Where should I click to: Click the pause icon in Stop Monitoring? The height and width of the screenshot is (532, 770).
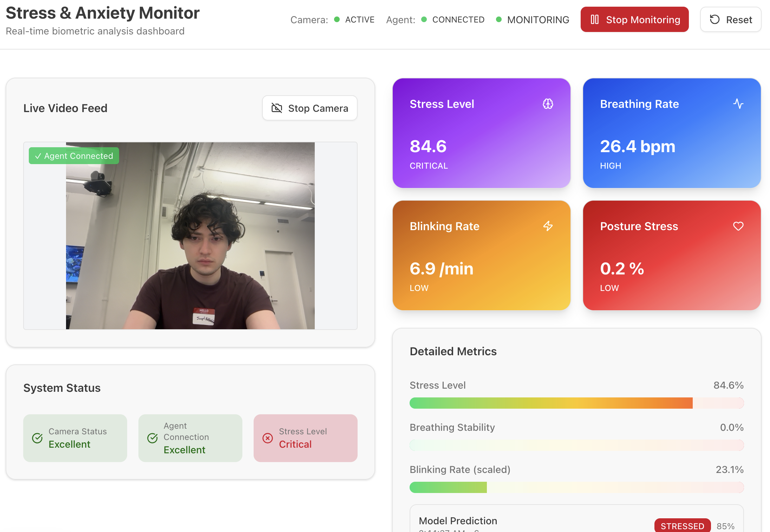(594, 20)
